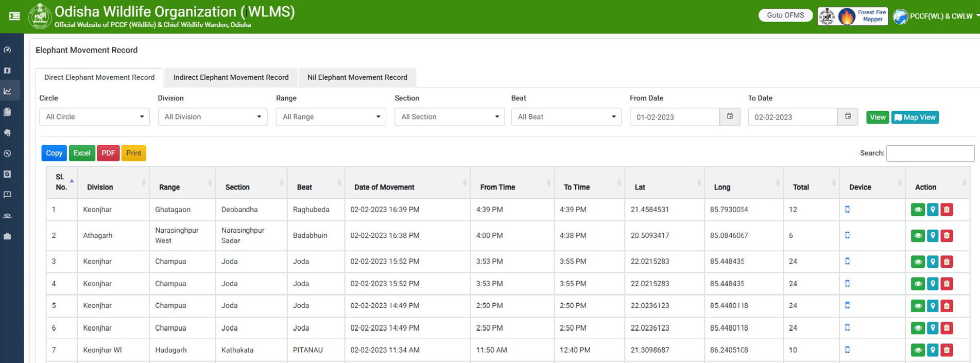Delete the Badabhuin beat record
Image resolution: width=980 pixels, height=363 pixels.
click(x=947, y=236)
